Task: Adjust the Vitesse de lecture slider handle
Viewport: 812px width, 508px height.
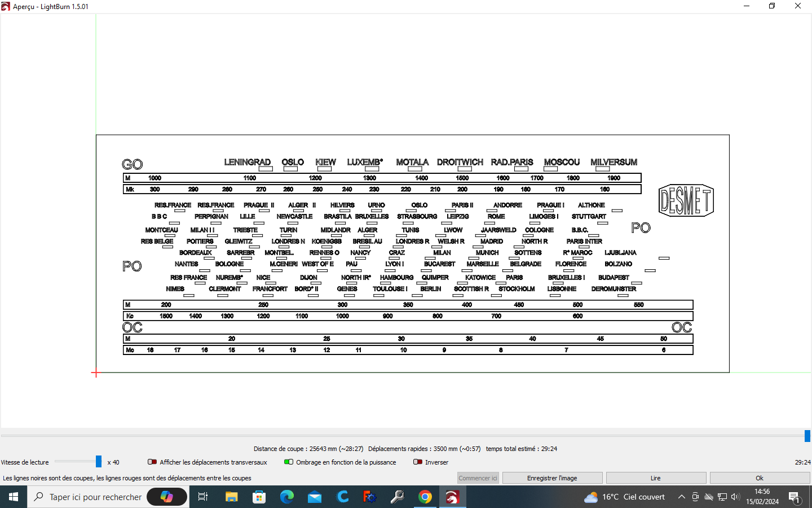Action: [99, 462]
